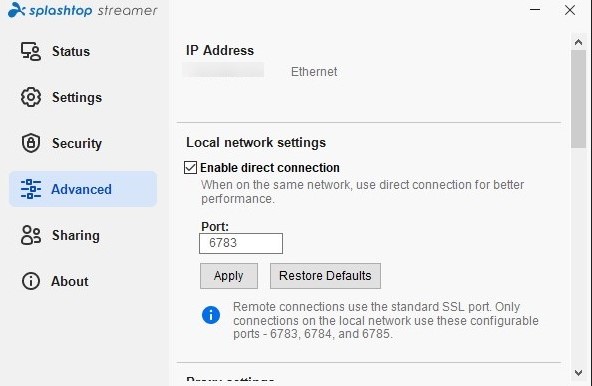The image size is (592, 386).
Task: Minimize the Splashtop Streamer window
Action: (535, 10)
